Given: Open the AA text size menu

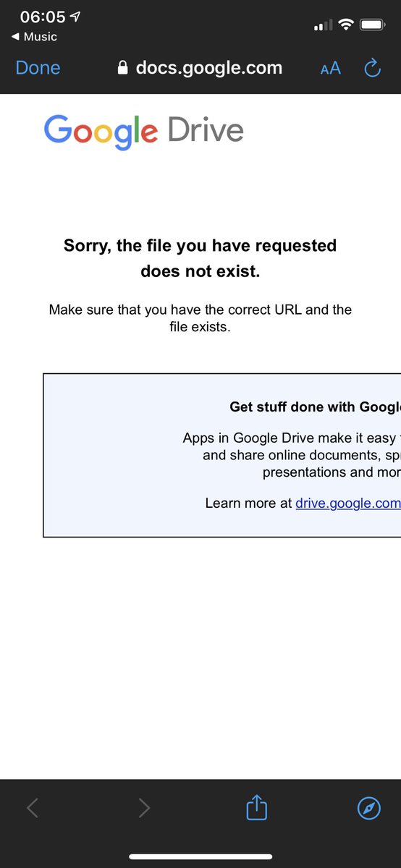Looking at the screenshot, I should click(331, 68).
